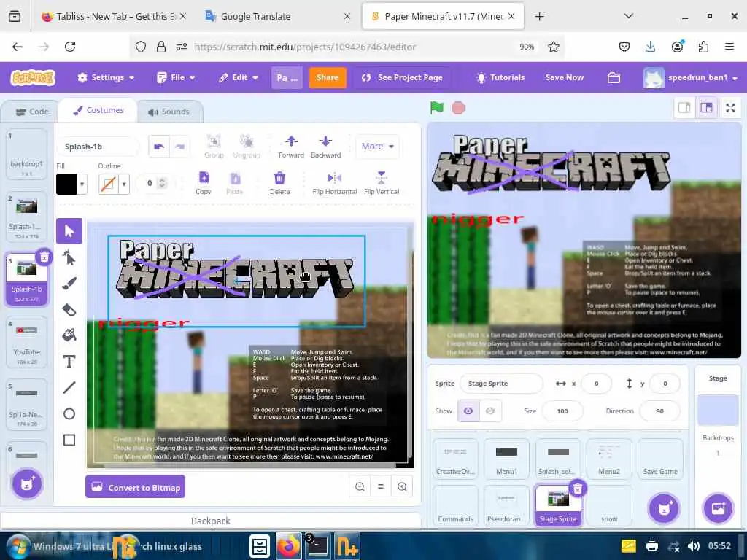The height and width of the screenshot is (560, 747).
Task: Select the YouTube costume thumbnail
Action: [x=27, y=342]
